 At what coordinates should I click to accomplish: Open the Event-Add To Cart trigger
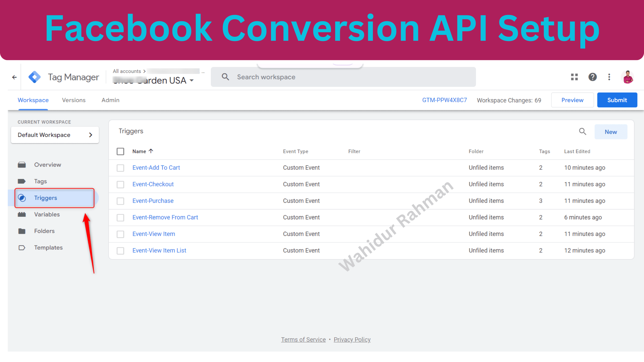click(156, 168)
